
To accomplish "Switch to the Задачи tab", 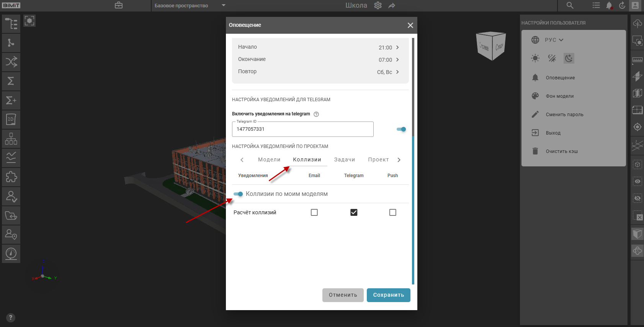I will click(345, 160).
